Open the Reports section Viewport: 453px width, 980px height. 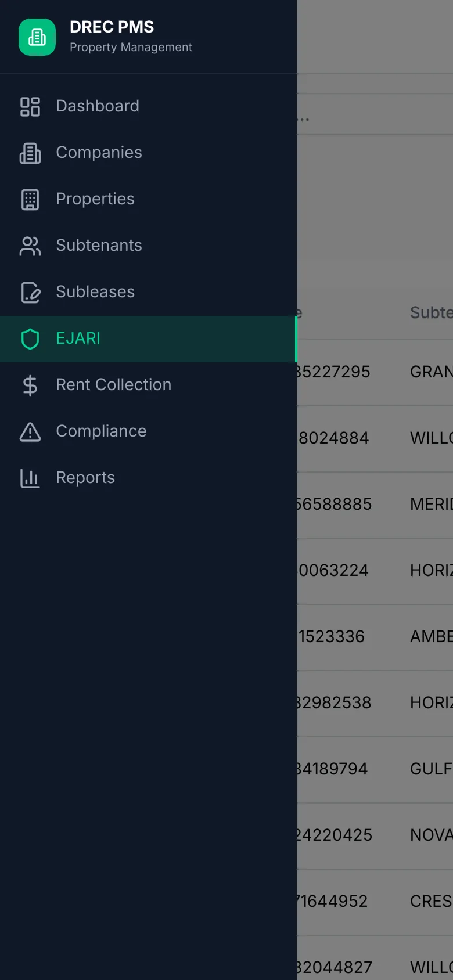point(149,478)
